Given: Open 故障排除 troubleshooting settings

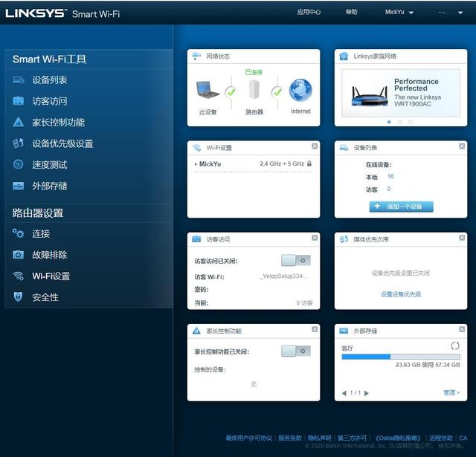Looking at the screenshot, I should click(x=50, y=255).
